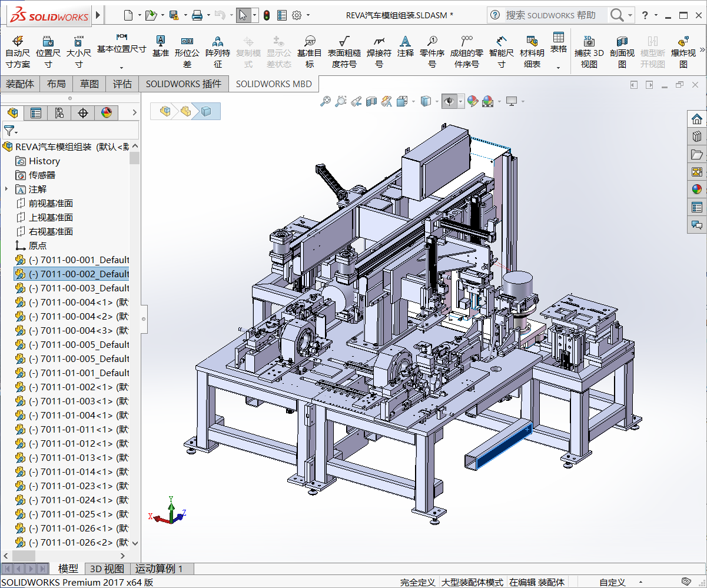Switch to the 草图 ribbon tab
This screenshot has width=707, height=588.
tap(89, 84)
